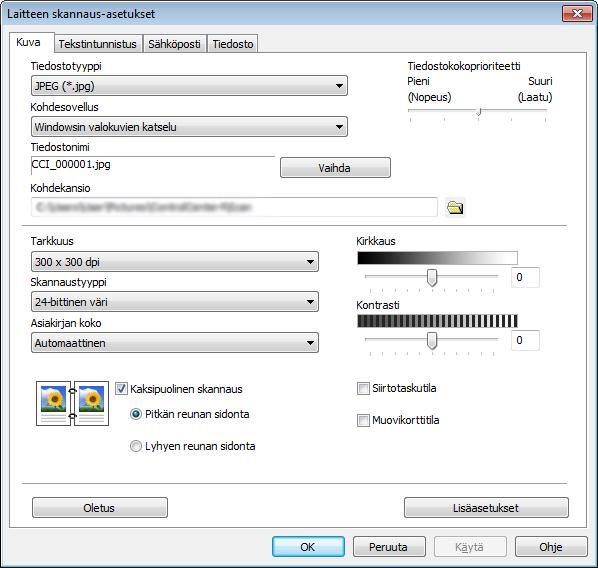The height and width of the screenshot is (568, 598).
Task: Expand the Skannaustyyppi 24-bittinen väri dropdown
Action: point(175,302)
